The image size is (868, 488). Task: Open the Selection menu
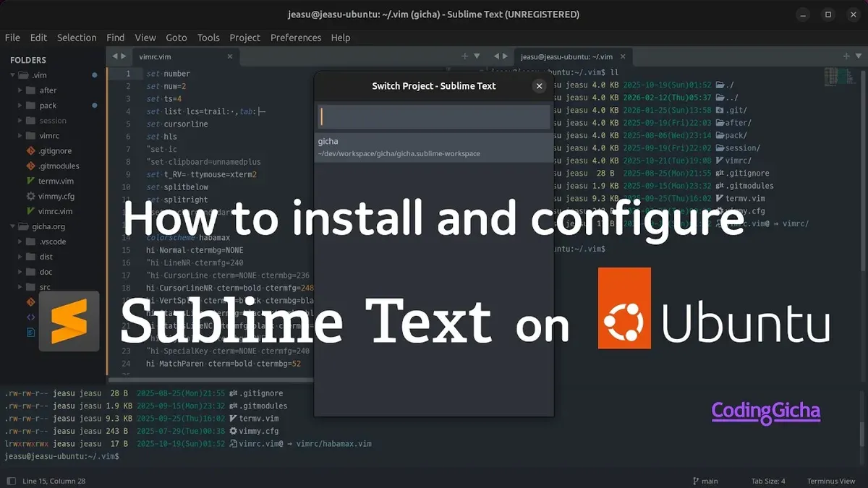tap(77, 38)
